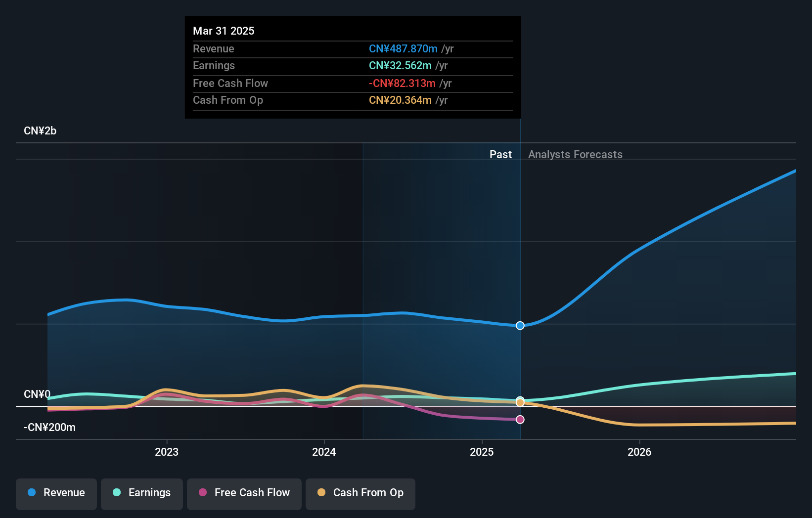812x518 pixels.
Task: Click the 2025 axis label
Action: pyautogui.click(x=482, y=452)
